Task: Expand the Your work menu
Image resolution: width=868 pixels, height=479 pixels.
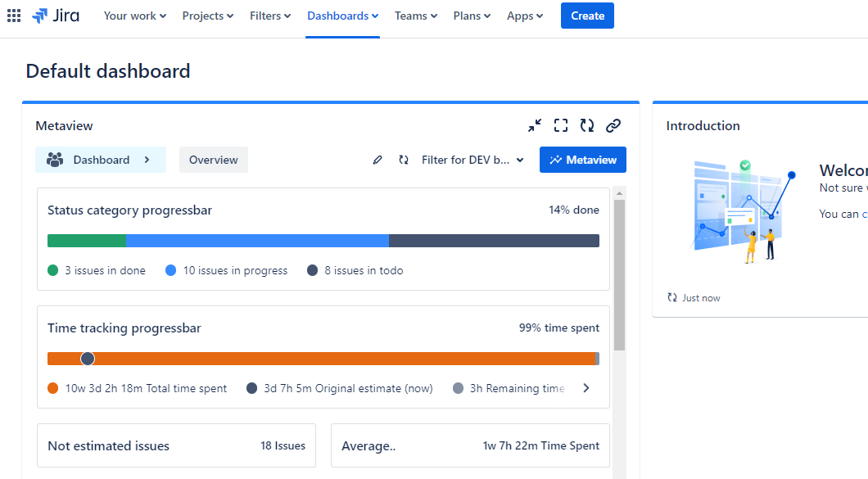Action: (x=134, y=16)
